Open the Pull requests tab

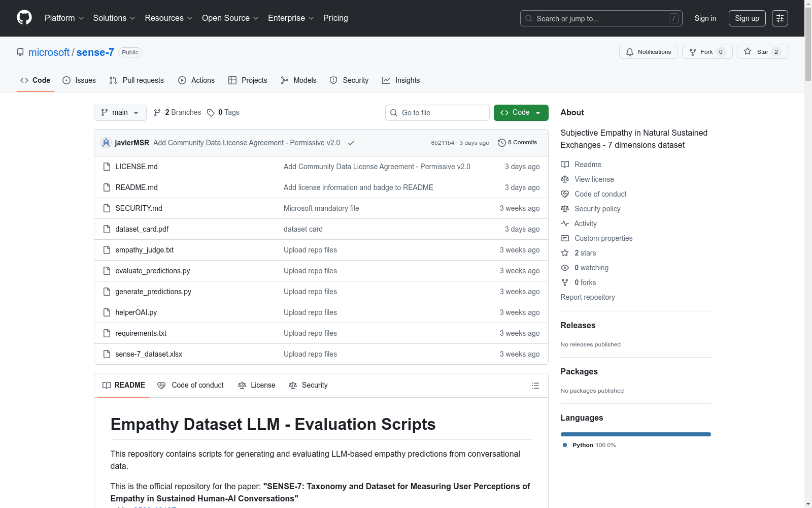click(x=137, y=80)
